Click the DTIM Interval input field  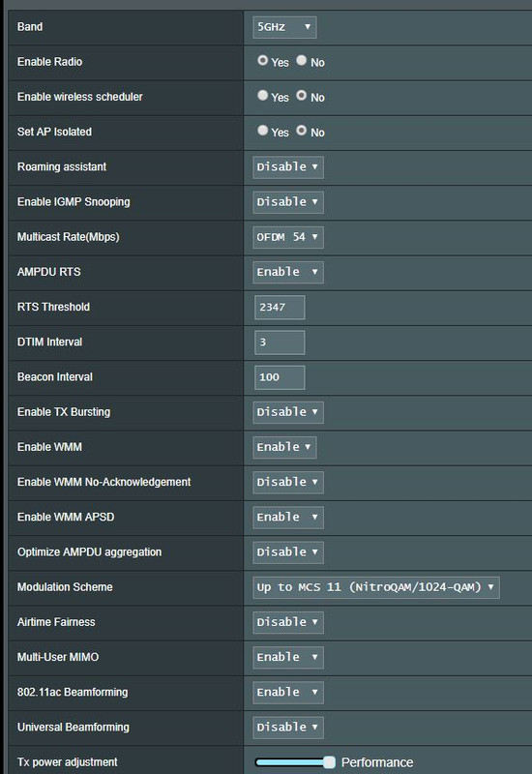(280, 342)
